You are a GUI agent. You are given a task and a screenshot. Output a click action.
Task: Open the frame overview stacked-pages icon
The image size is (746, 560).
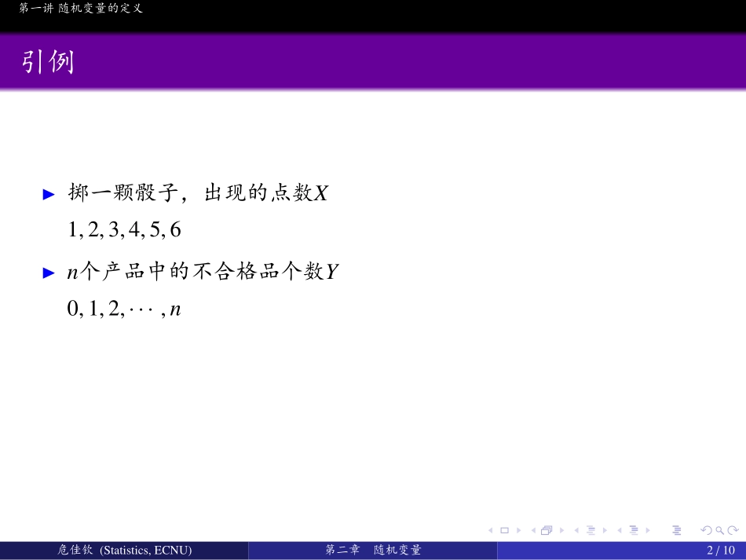[x=545, y=531]
